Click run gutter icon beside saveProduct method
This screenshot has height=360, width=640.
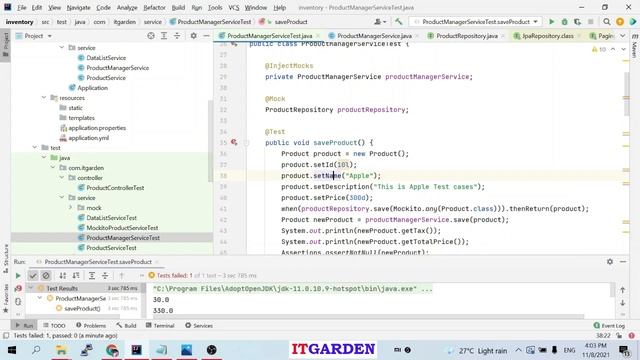tap(234, 142)
